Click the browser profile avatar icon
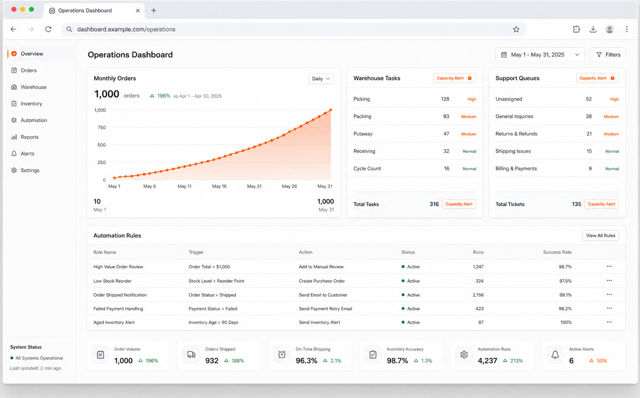The width and height of the screenshot is (640, 398). tap(609, 29)
